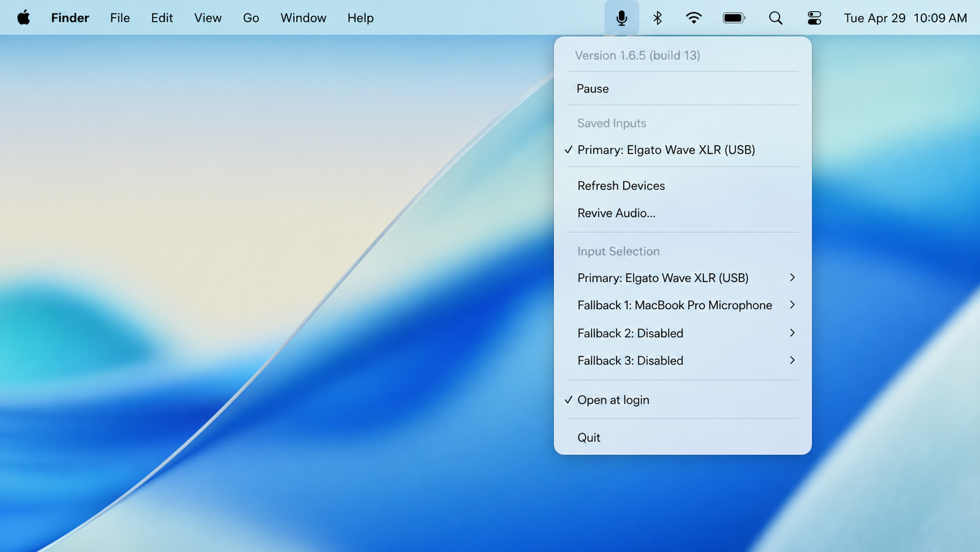Open the Go menu
Viewport: 980px width, 552px height.
(x=251, y=18)
